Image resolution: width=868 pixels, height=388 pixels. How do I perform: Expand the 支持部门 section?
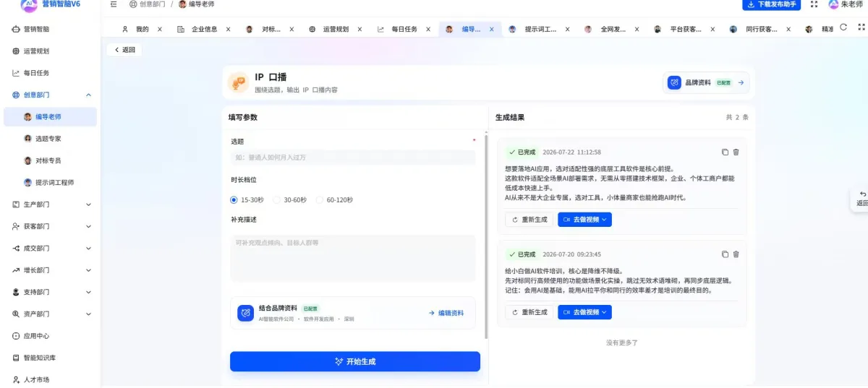coord(88,292)
